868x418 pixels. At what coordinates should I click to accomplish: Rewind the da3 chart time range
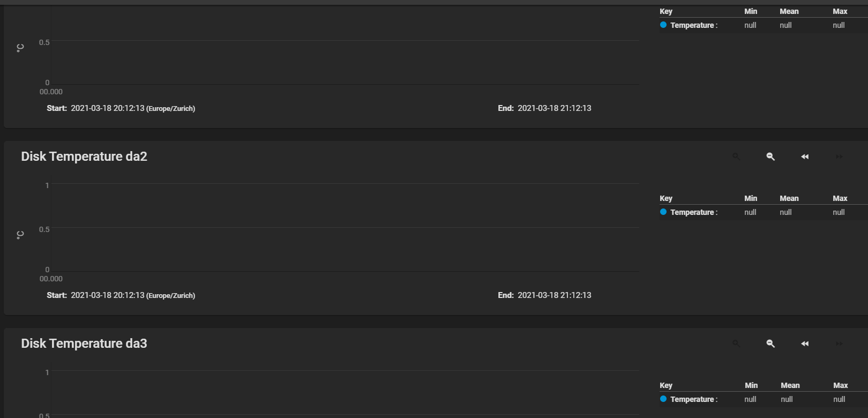tap(805, 344)
